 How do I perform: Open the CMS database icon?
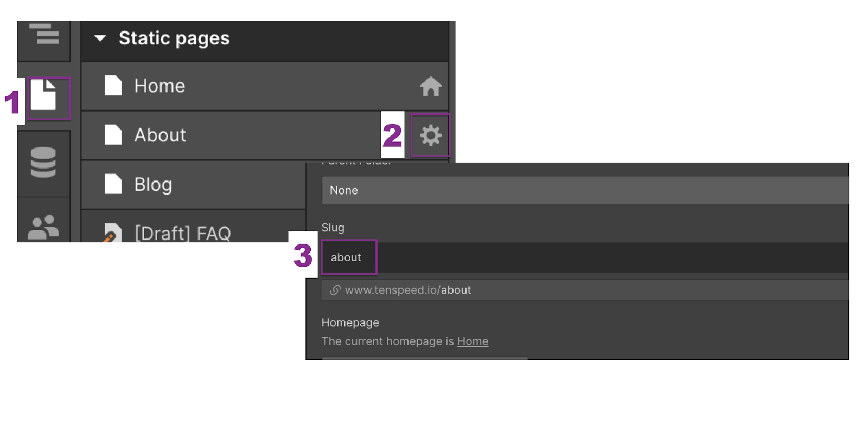click(43, 162)
